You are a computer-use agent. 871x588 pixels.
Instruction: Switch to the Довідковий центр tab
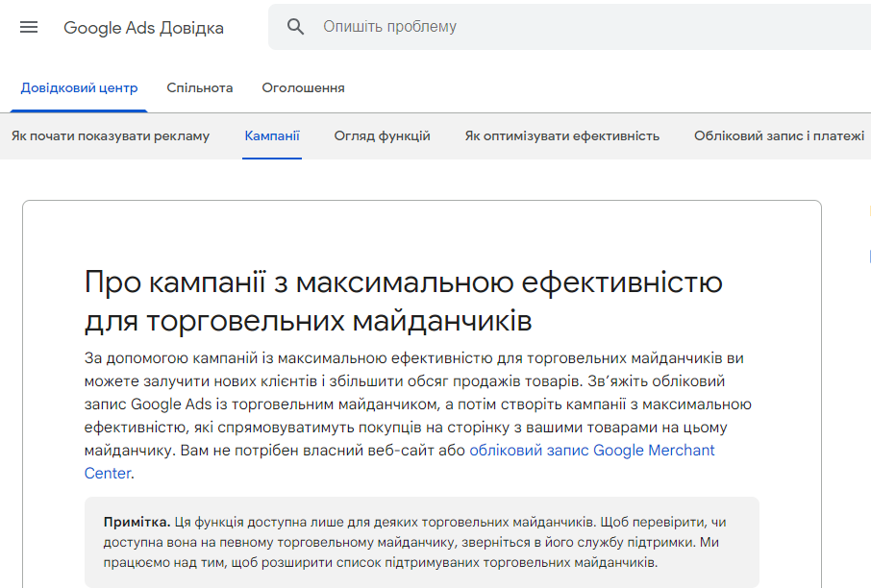click(79, 87)
